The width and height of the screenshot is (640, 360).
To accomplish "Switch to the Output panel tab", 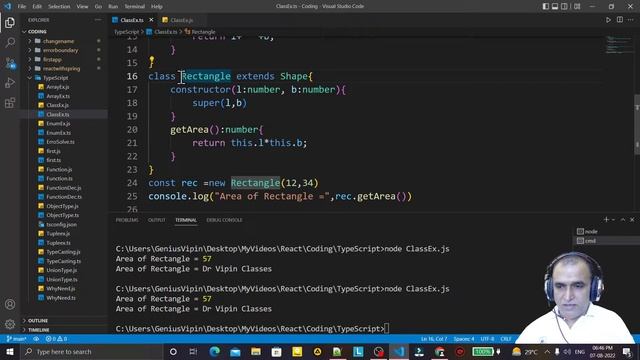I will pos(157,220).
